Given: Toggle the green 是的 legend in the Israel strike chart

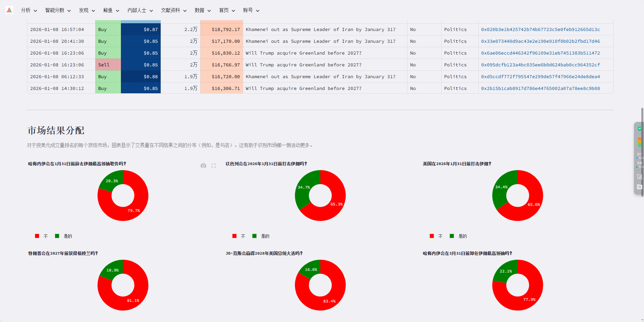Looking at the screenshot, I should click(x=261, y=236).
